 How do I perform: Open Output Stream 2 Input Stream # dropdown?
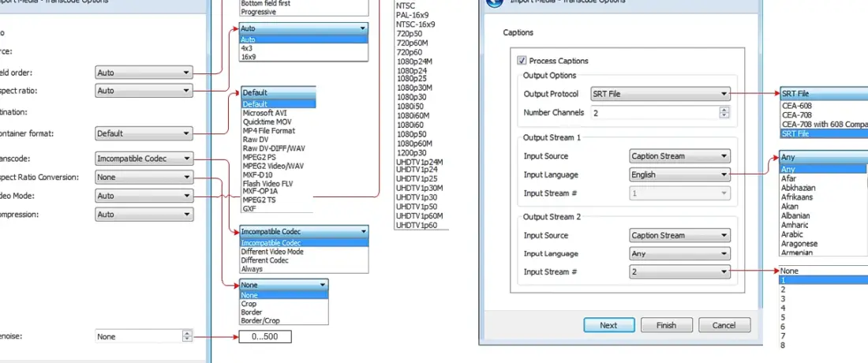pos(679,272)
